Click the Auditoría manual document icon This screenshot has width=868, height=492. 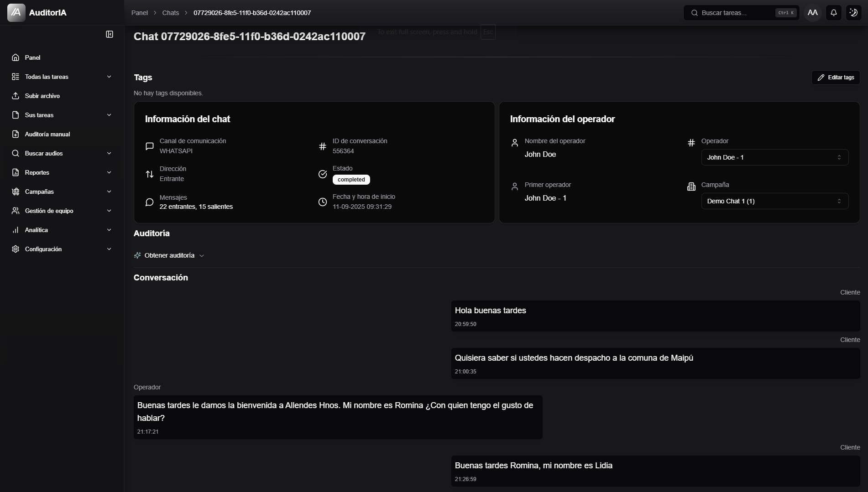16,134
